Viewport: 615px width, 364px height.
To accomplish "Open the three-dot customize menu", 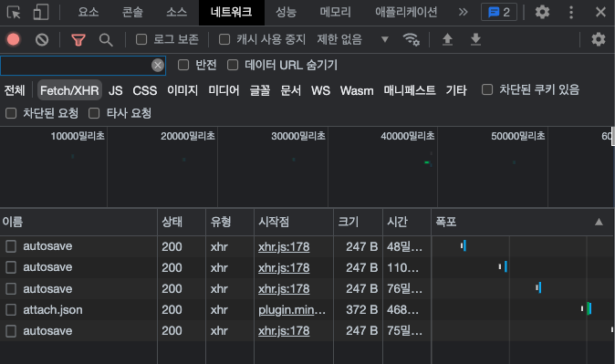I will click(571, 12).
